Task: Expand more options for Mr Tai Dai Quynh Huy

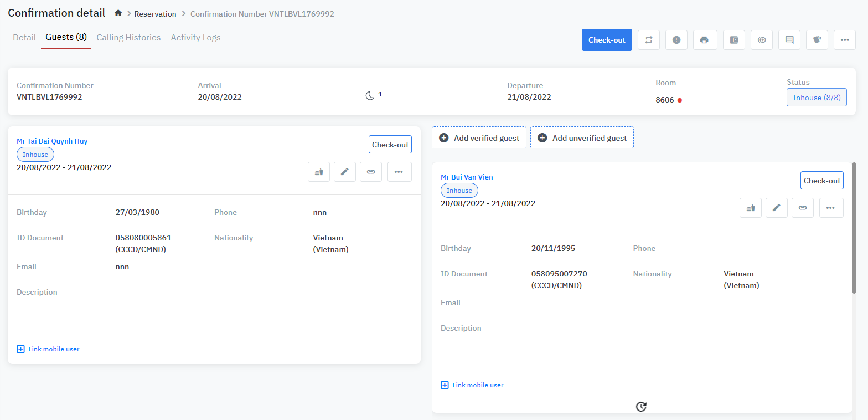Action: (399, 172)
